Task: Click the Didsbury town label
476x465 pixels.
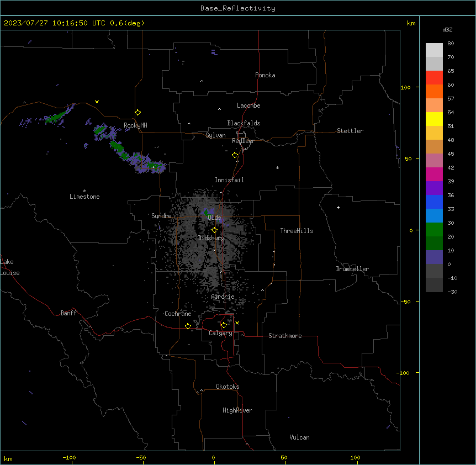Action: click(211, 238)
